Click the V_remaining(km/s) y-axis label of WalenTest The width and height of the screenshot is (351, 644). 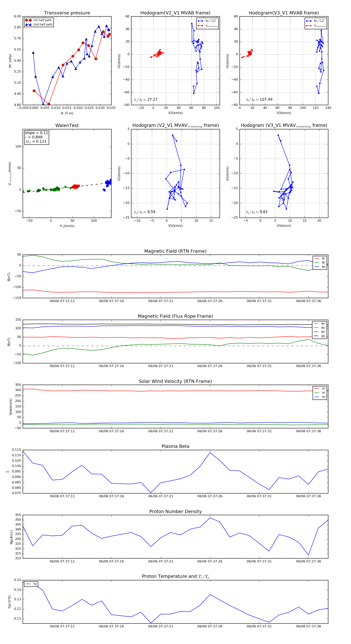point(10,173)
